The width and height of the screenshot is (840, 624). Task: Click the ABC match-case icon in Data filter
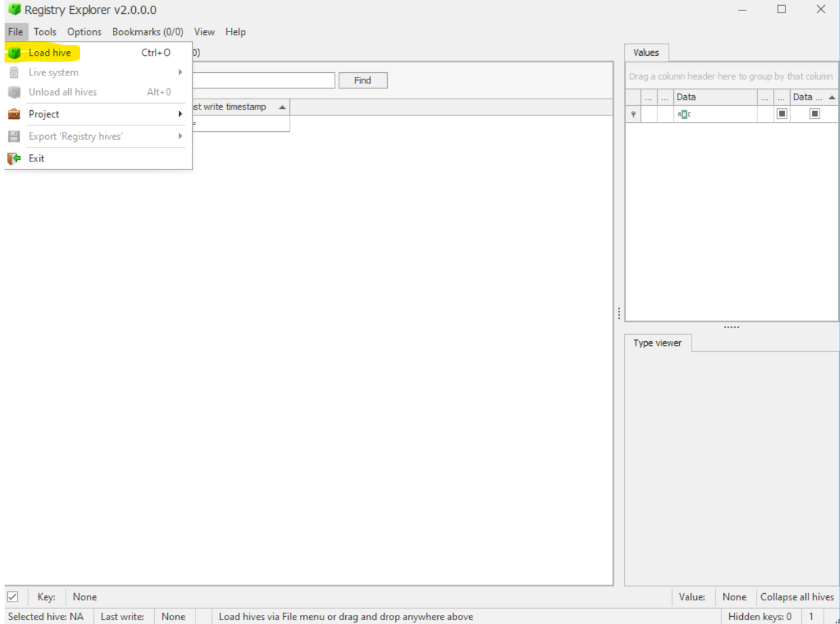click(684, 114)
